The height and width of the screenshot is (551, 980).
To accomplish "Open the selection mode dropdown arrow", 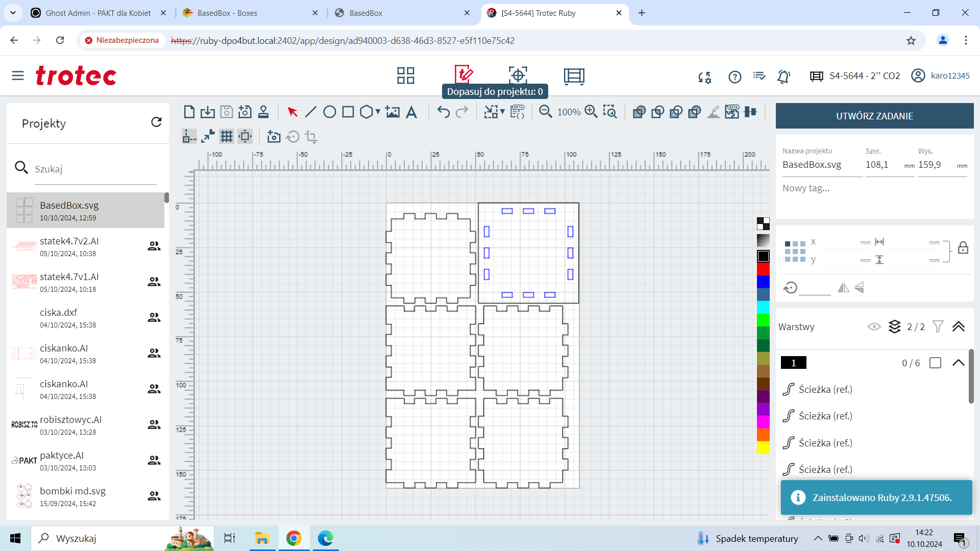I will click(x=502, y=112).
